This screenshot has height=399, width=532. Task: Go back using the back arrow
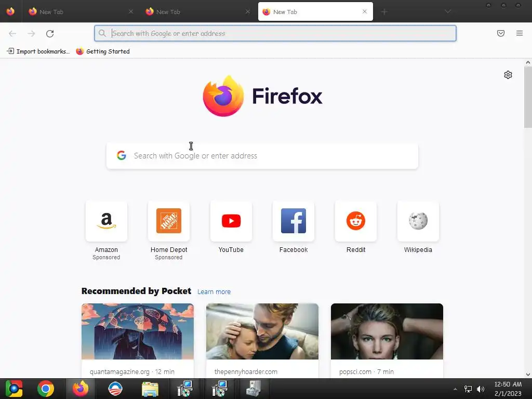(12, 33)
